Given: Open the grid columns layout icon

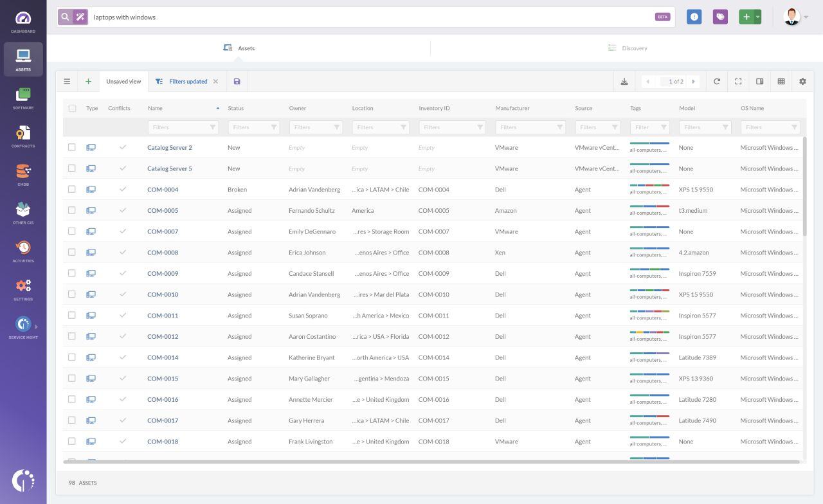Looking at the screenshot, I should (x=781, y=82).
